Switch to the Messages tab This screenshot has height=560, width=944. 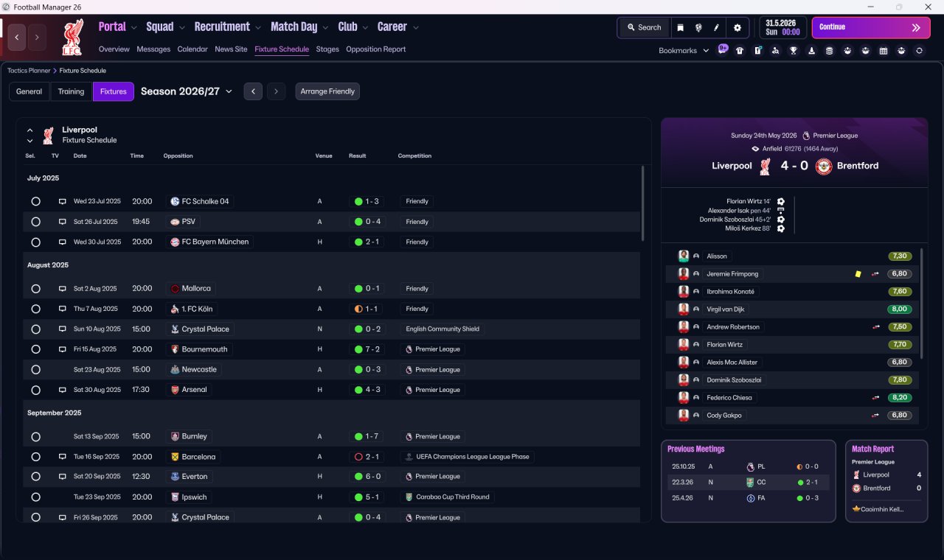[153, 49]
